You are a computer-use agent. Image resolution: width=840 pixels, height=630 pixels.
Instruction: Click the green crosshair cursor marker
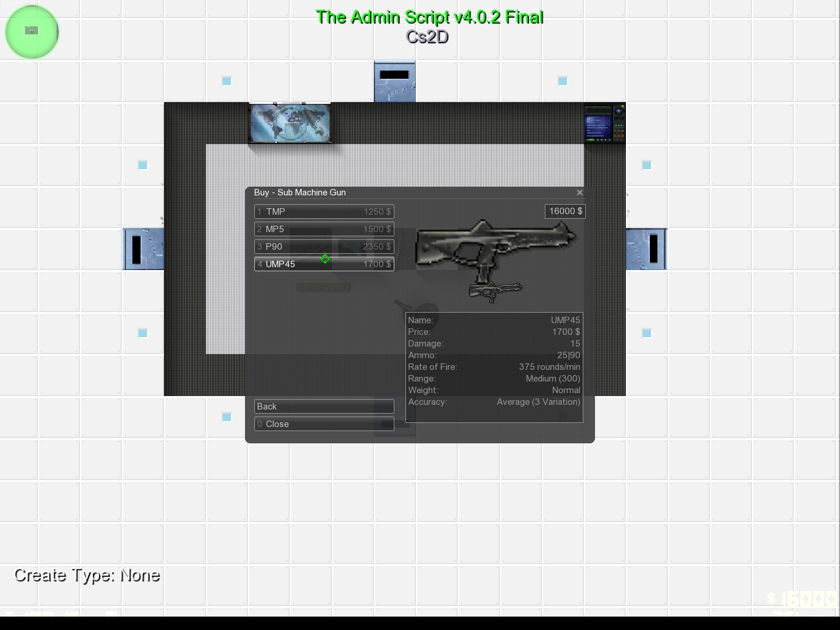tap(325, 259)
